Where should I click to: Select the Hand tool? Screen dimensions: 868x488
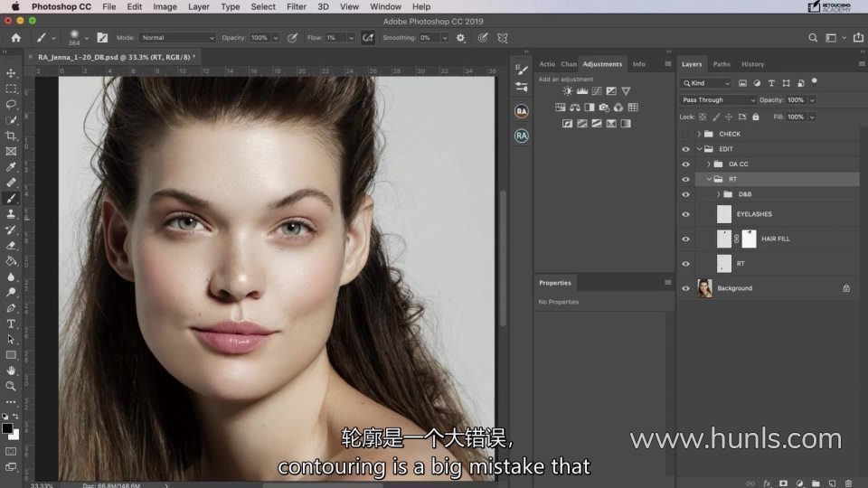point(11,371)
